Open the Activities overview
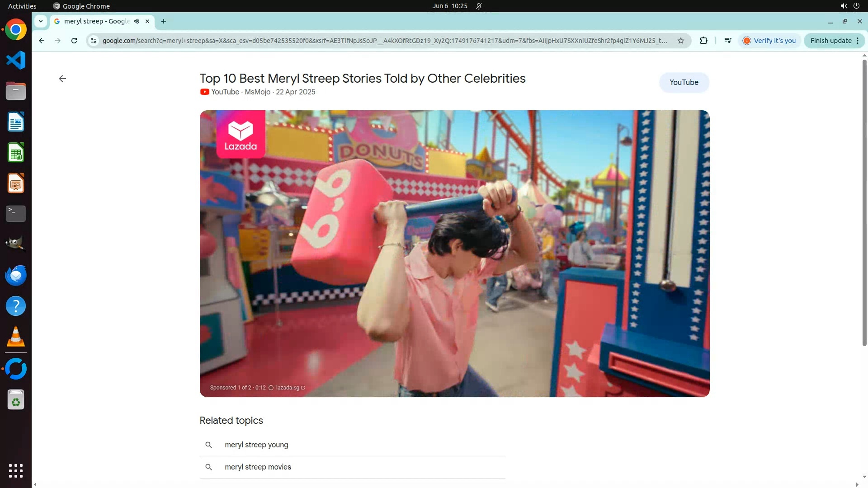The width and height of the screenshot is (868, 488). point(22,6)
